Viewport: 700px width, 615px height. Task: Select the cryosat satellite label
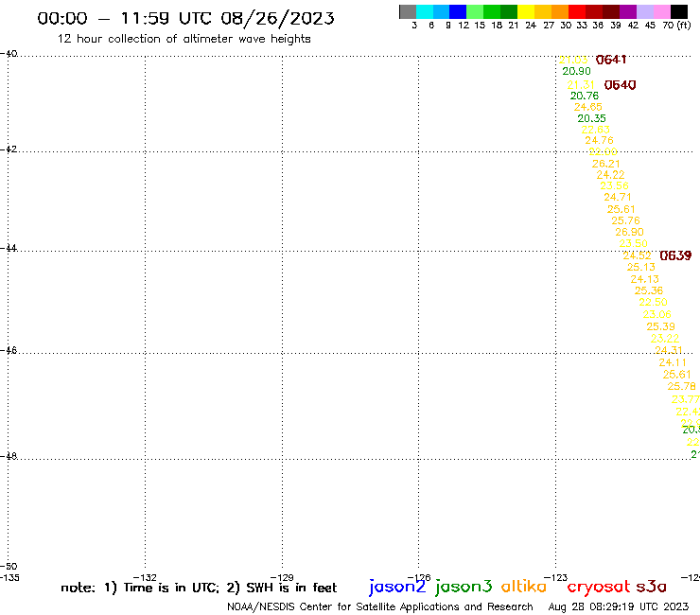[x=599, y=588]
